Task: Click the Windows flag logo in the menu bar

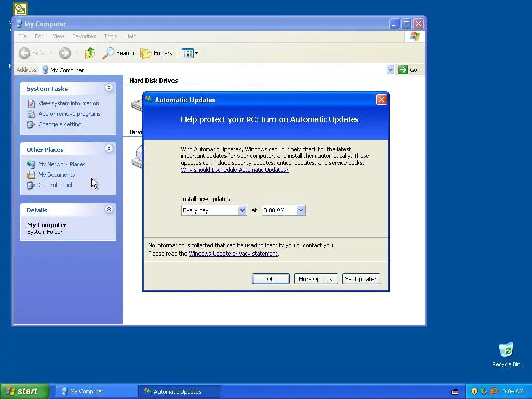Action: (x=415, y=36)
